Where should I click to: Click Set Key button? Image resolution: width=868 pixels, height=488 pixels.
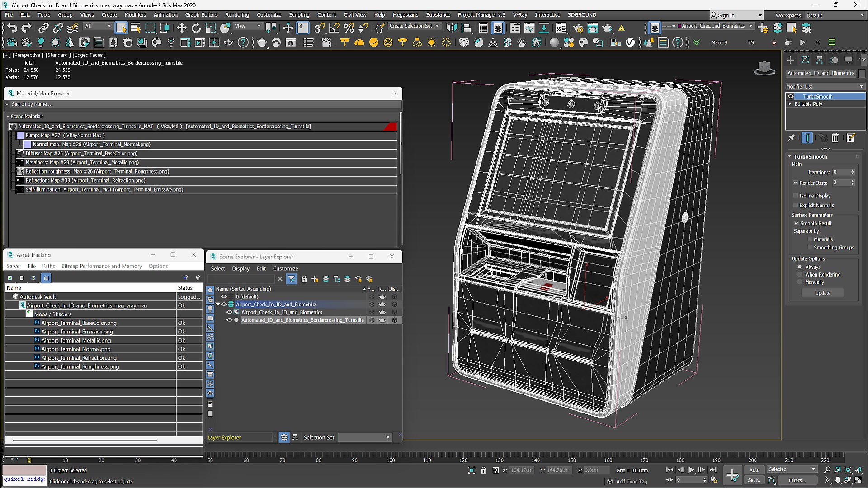pyautogui.click(x=754, y=480)
